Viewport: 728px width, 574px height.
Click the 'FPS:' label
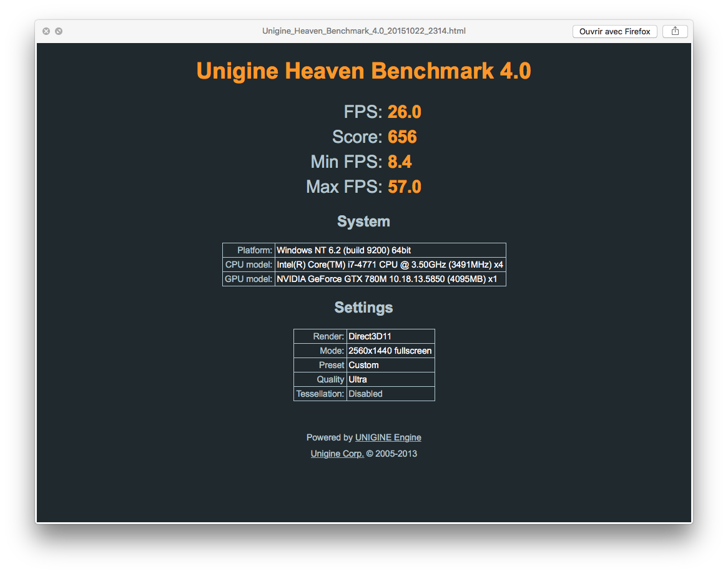(x=363, y=112)
